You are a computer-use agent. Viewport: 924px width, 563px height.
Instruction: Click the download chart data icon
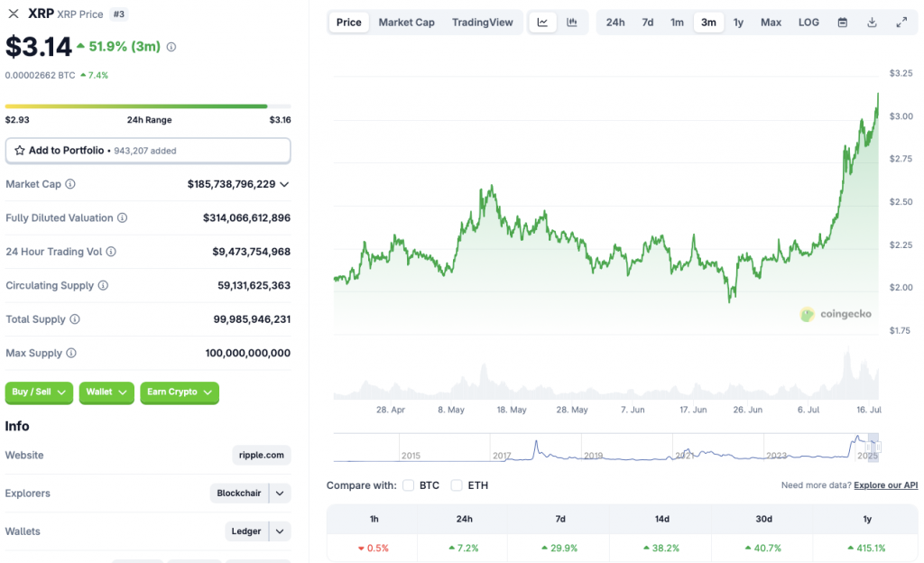click(x=871, y=22)
